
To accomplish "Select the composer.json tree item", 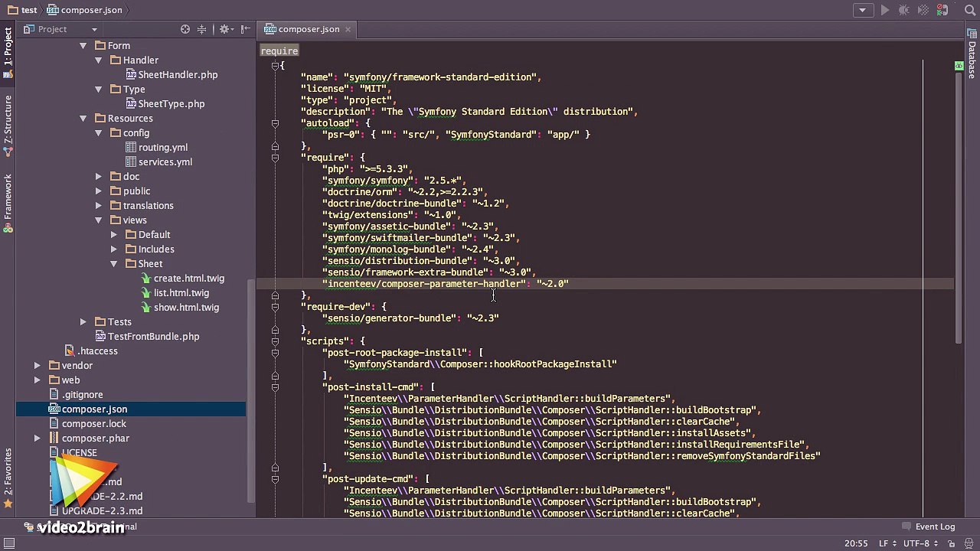I will [x=130, y=409].
